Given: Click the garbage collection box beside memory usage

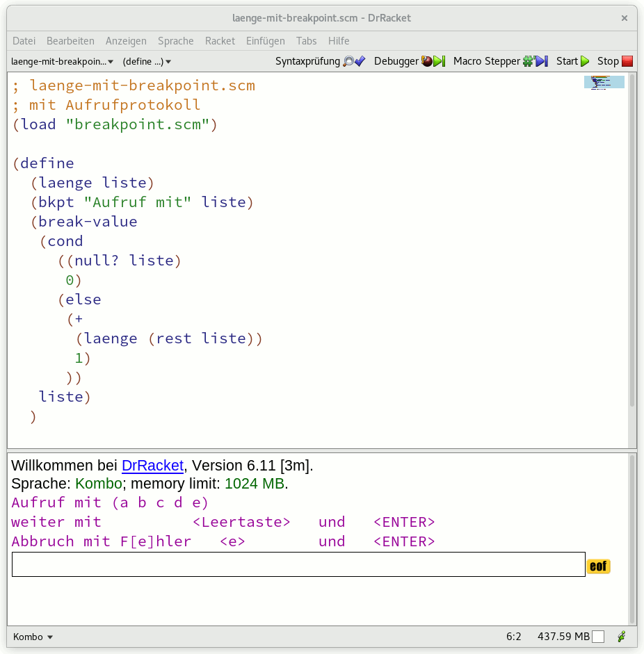Looking at the screenshot, I should point(598,636).
